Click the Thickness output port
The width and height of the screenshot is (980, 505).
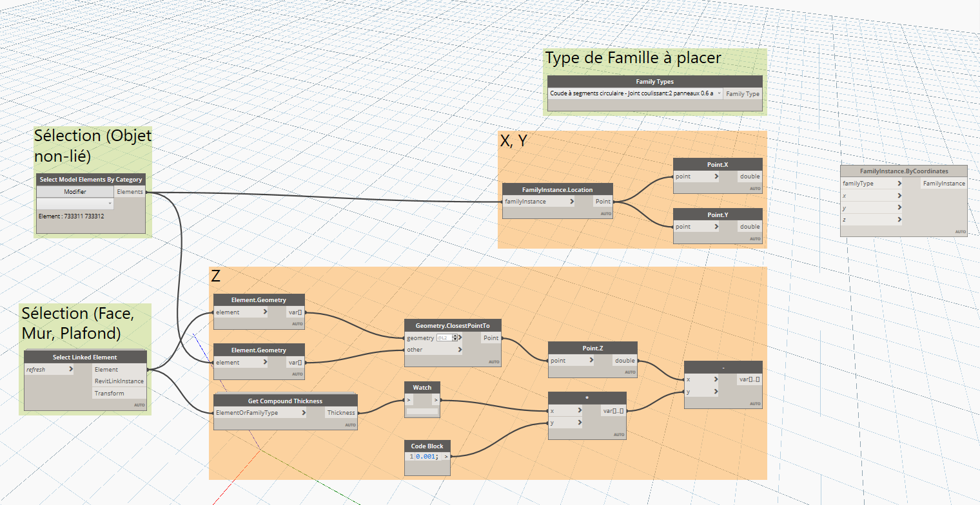(x=340, y=413)
